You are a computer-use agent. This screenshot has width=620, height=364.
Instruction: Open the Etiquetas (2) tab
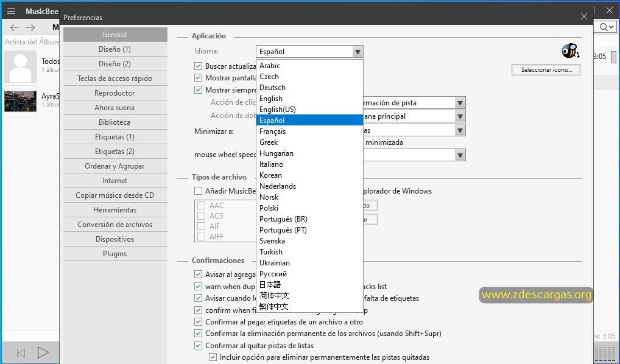click(115, 152)
